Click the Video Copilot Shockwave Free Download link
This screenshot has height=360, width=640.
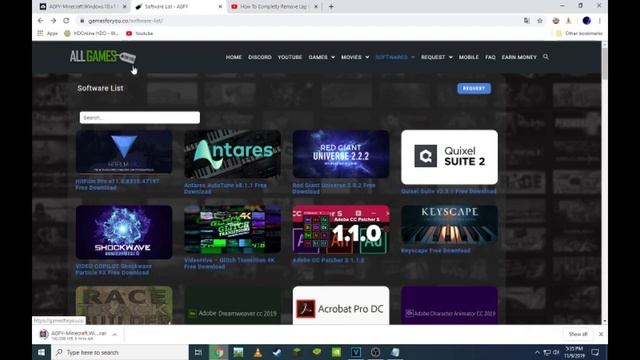[113, 269]
